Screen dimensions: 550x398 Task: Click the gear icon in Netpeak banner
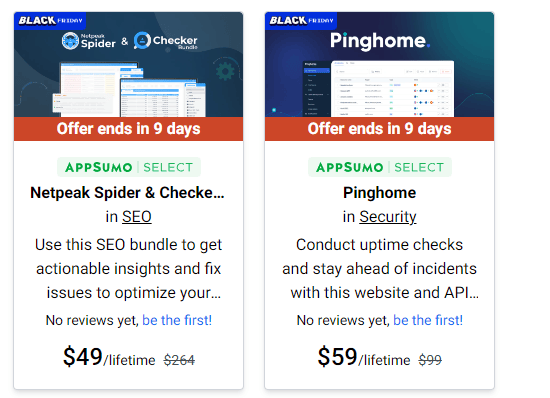tap(225, 71)
